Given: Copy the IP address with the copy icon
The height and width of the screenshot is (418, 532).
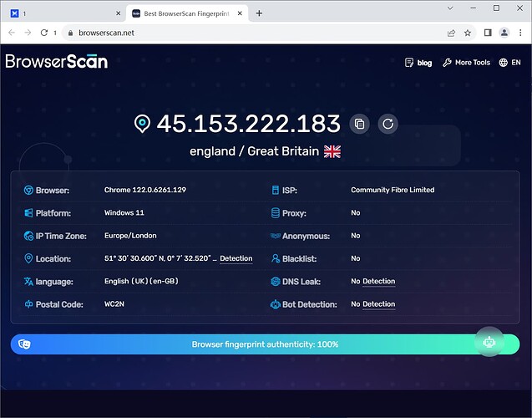Looking at the screenshot, I should point(360,124).
